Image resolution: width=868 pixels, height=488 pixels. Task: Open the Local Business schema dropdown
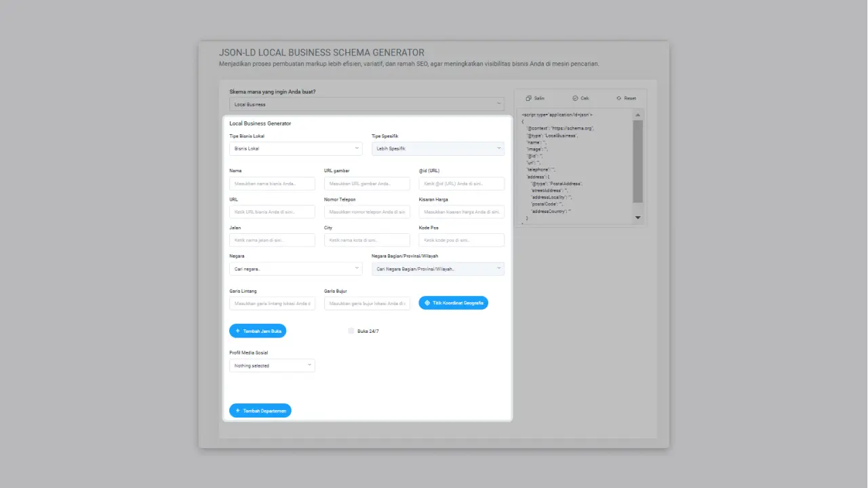pyautogui.click(x=366, y=104)
